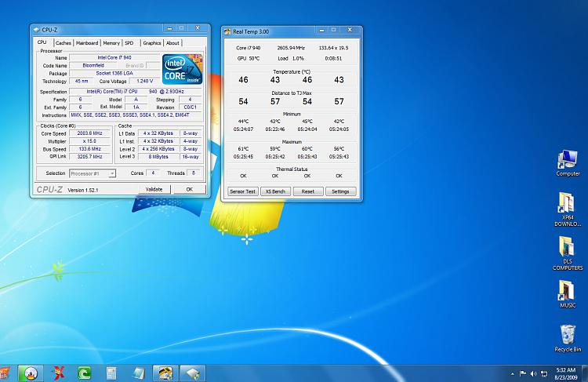
Task: Click the minimum temperature '42°C' reading
Action: point(339,122)
